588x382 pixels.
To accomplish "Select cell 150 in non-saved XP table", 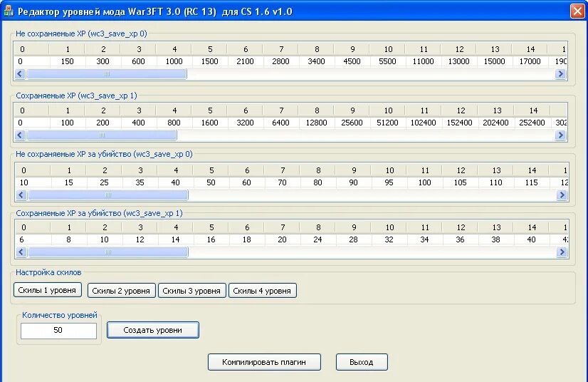I will pos(68,61).
